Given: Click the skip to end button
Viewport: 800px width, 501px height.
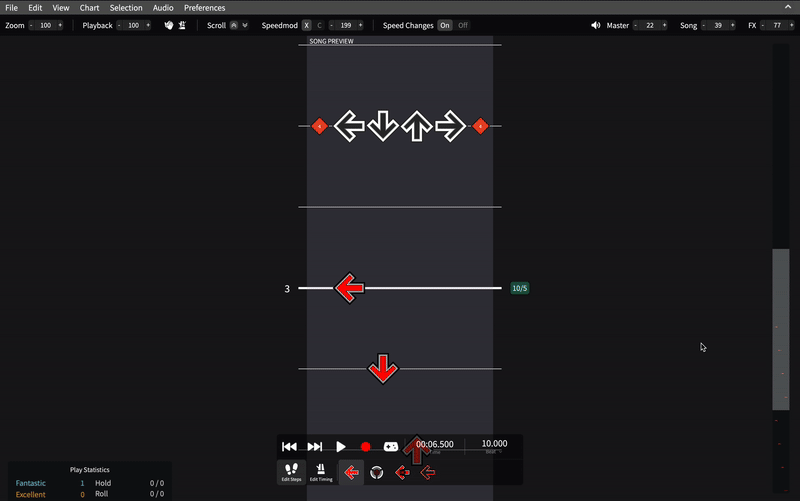Looking at the screenshot, I should pos(315,447).
